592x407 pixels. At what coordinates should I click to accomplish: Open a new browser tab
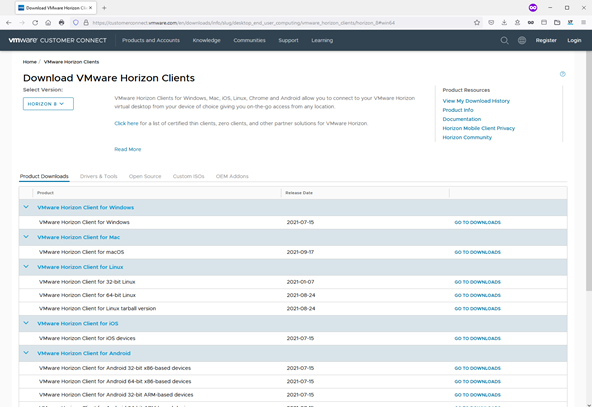pos(104,8)
